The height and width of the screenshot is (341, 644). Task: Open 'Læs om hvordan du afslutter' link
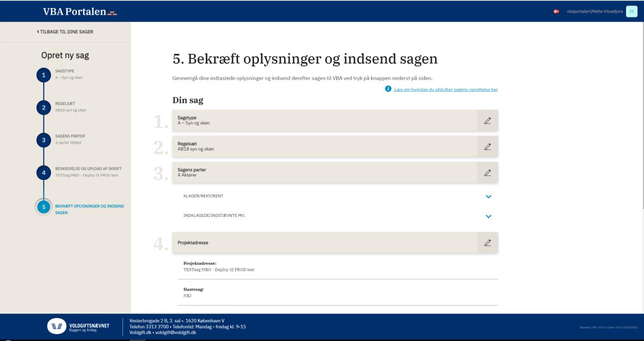(x=446, y=89)
